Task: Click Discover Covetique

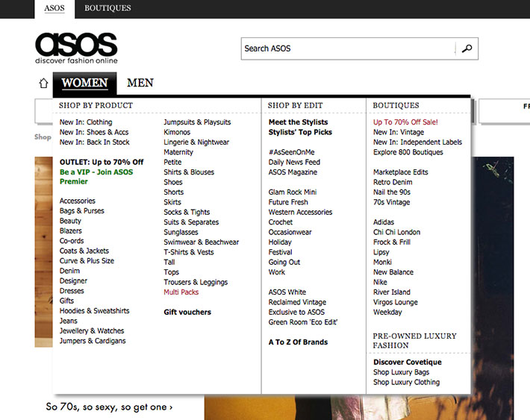Action: 408,363
